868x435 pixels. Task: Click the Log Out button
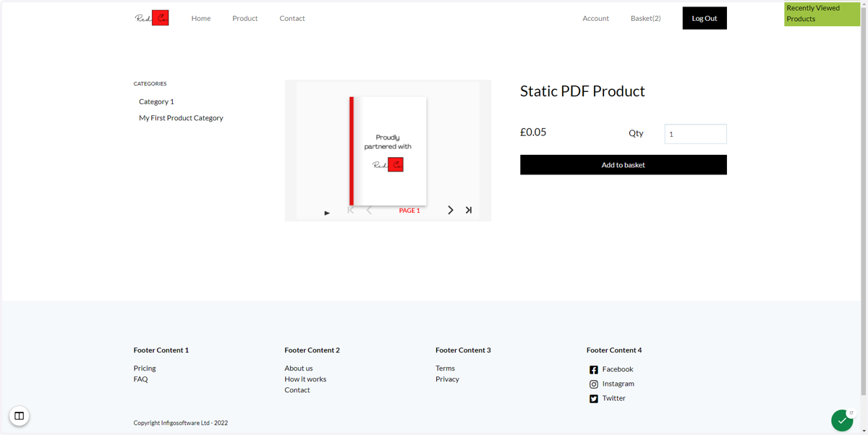pos(705,18)
